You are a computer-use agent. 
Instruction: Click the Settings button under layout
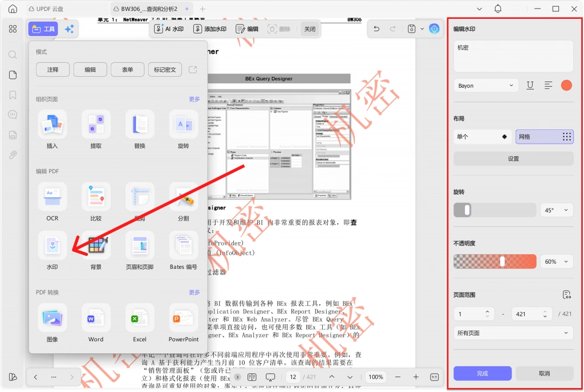pyautogui.click(x=513, y=159)
